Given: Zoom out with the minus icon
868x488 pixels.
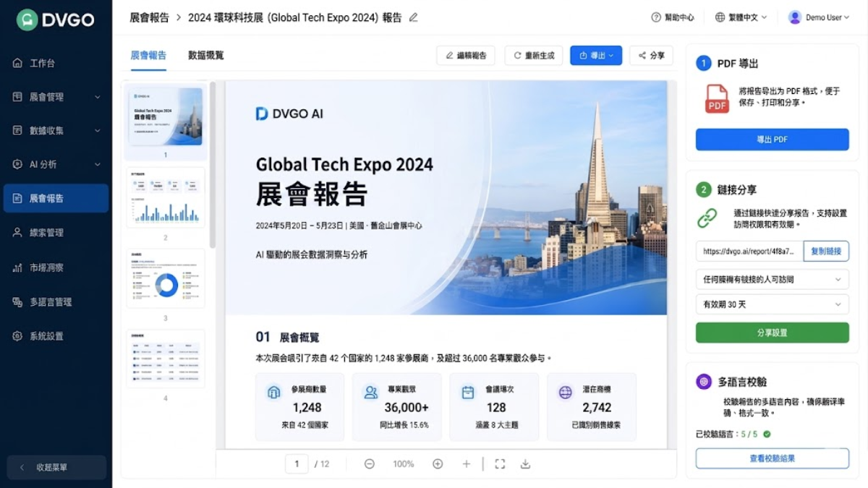Looking at the screenshot, I should (370, 464).
